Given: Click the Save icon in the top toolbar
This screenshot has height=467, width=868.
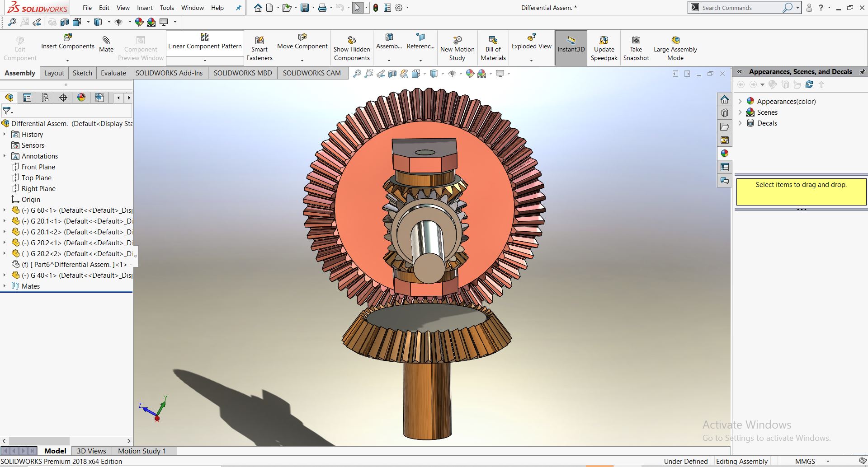Looking at the screenshot, I should tap(305, 8).
